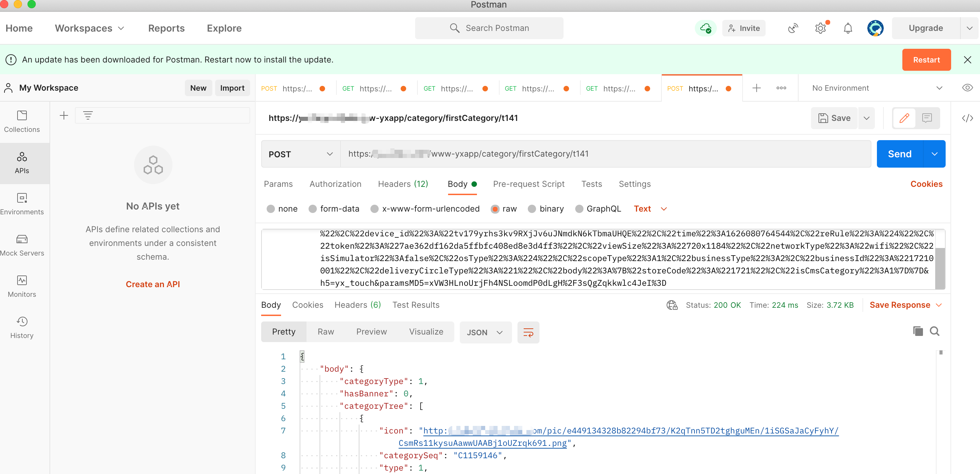Click the response wrap lines icon
The height and width of the screenshot is (474, 980).
click(528, 332)
